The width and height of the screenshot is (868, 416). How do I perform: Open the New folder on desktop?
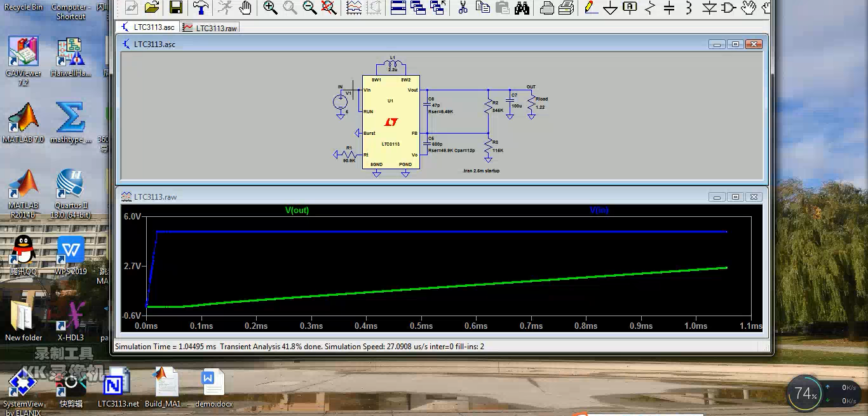(x=24, y=321)
